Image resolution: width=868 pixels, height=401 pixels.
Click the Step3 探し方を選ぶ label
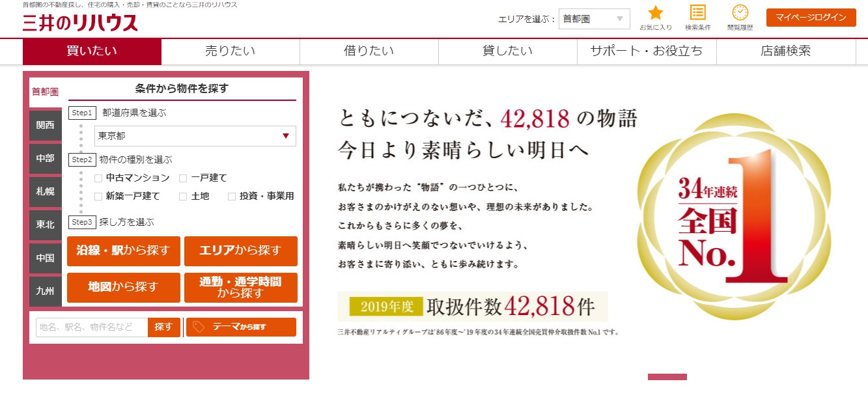[111, 222]
